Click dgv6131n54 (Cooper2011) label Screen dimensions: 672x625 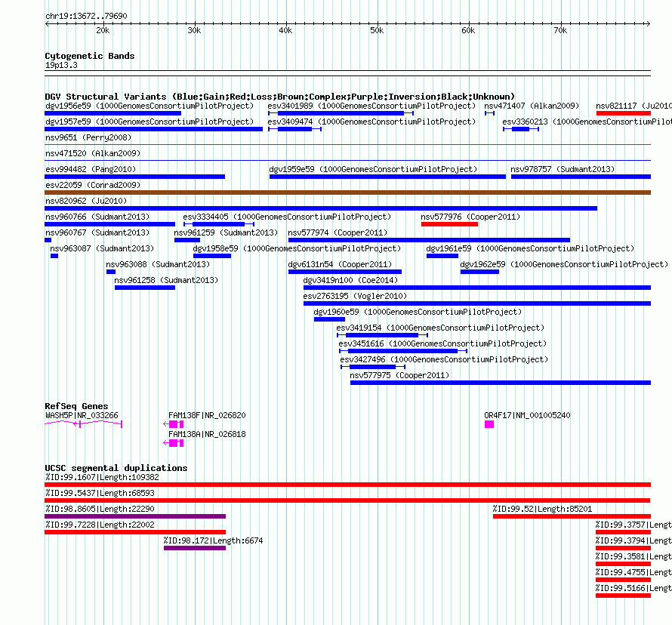[340, 264]
